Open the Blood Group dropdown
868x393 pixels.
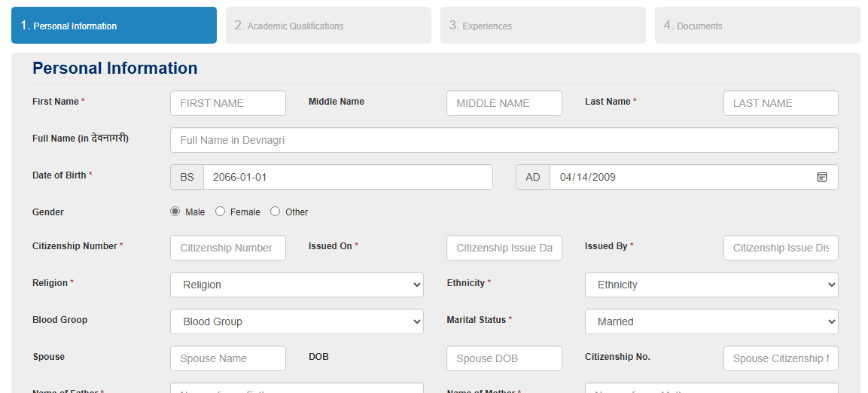(x=297, y=321)
